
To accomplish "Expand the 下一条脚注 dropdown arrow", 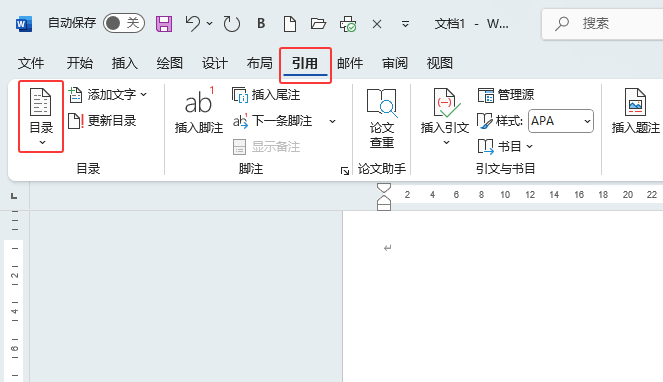I will 333,121.
